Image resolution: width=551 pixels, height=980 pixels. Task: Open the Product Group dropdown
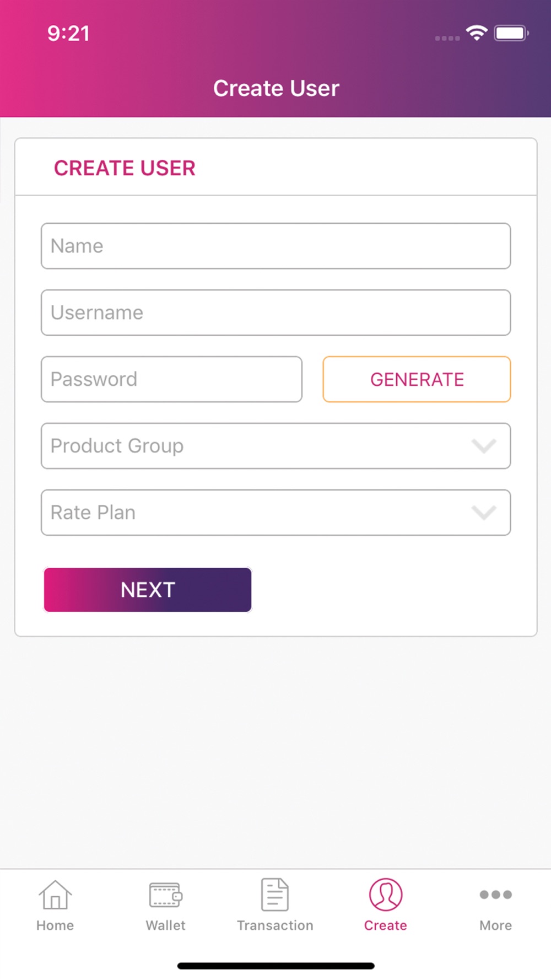coord(275,446)
